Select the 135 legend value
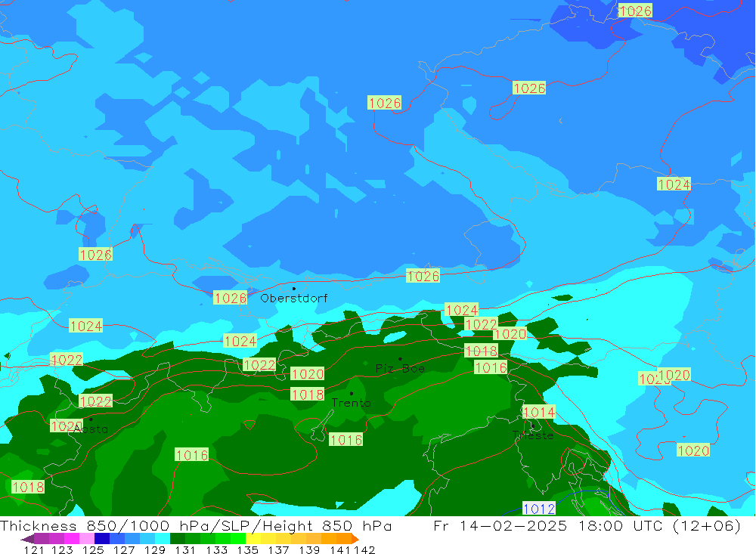The height and width of the screenshot is (554, 756). 247,549
